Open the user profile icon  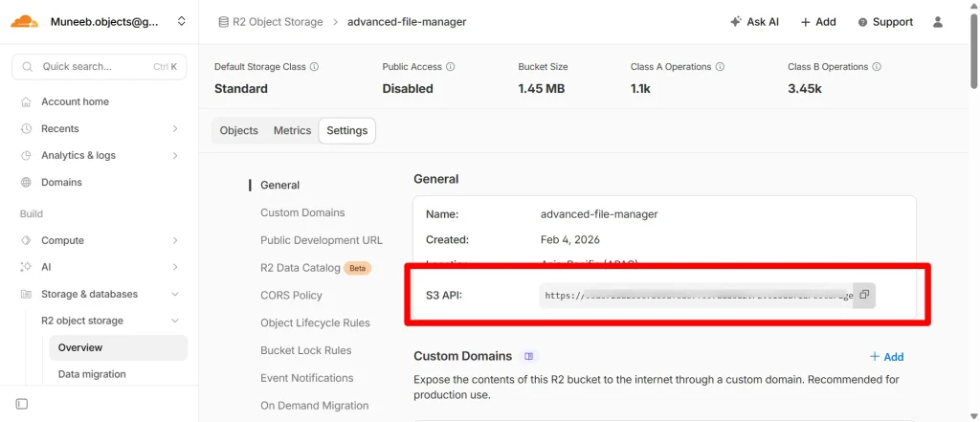coord(938,22)
